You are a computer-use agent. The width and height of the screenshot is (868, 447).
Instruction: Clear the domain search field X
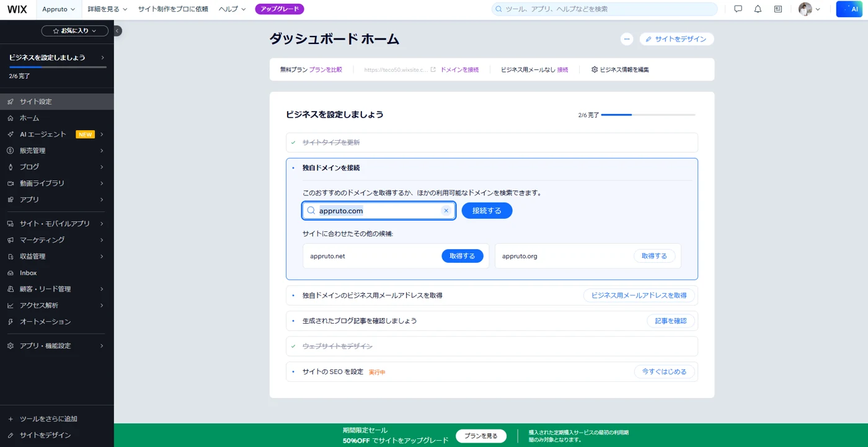pos(446,211)
